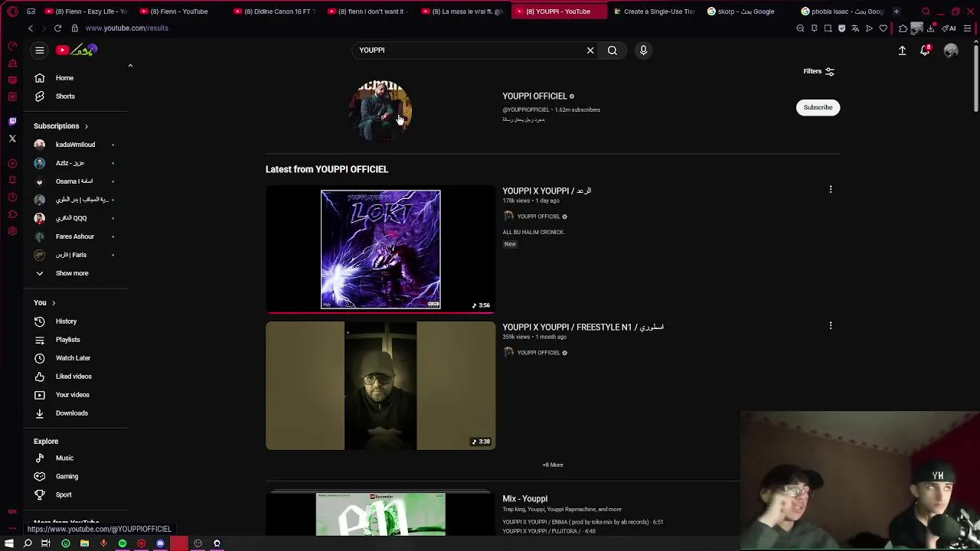Viewport: 980px width, 551px height.
Task: Open the YOUPPI OFFICIEL channel avatar
Action: tap(381, 109)
